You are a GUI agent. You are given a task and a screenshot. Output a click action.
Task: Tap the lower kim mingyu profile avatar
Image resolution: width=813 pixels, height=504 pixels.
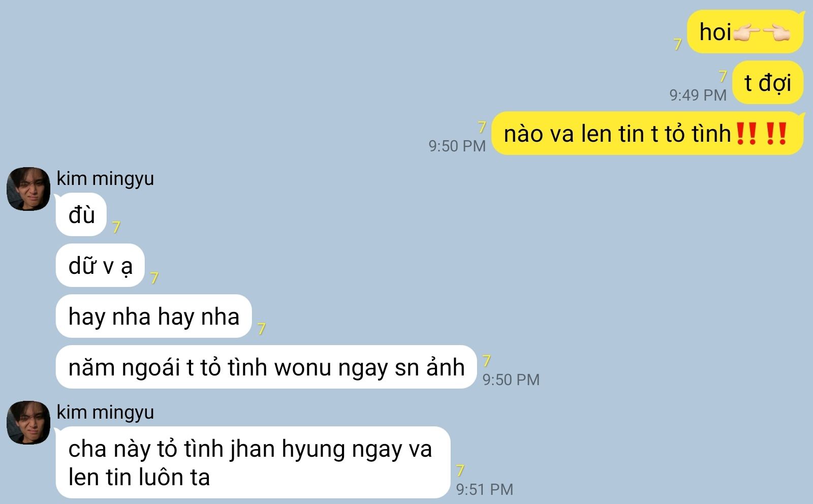28,422
